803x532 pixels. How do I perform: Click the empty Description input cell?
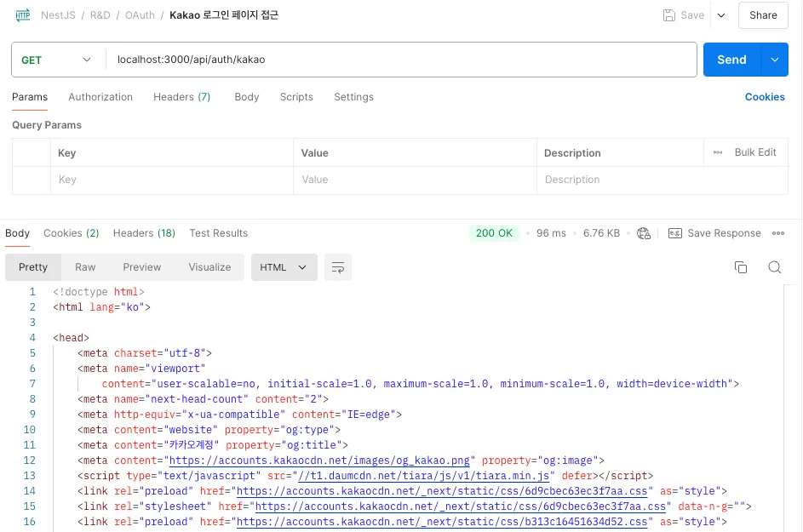point(662,180)
